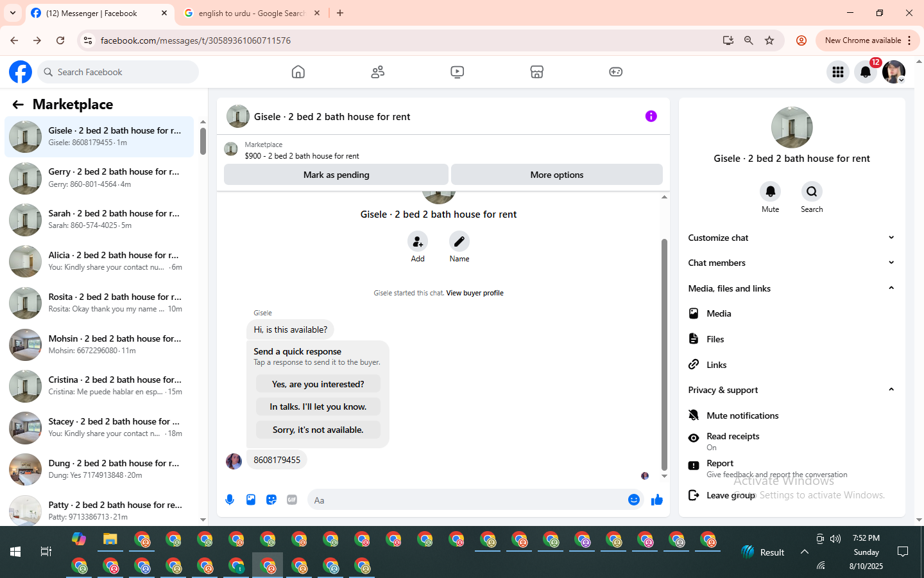Image resolution: width=924 pixels, height=578 pixels.
Task: Open View buyer profile link
Action: 475,293
